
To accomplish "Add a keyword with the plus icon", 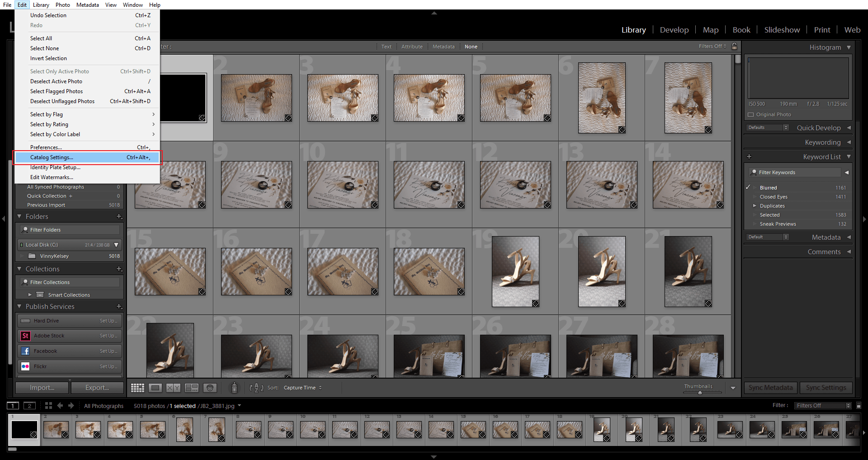I will coord(749,156).
